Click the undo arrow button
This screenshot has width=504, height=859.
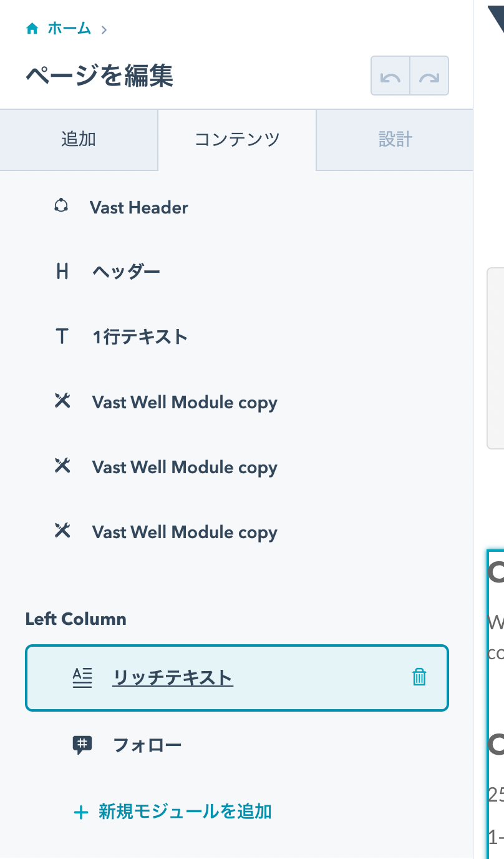pyautogui.click(x=390, y=76)
